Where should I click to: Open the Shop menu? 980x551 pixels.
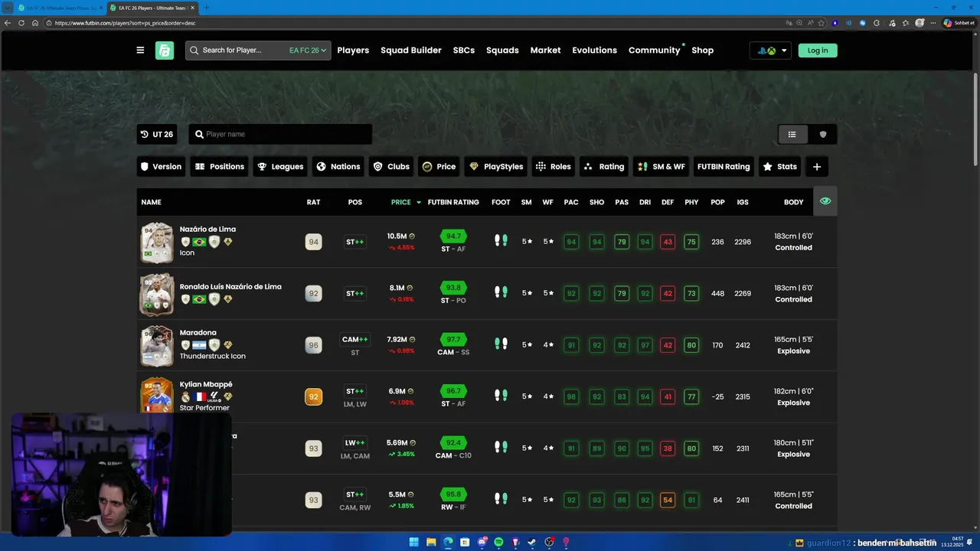[x=703, y=51]
